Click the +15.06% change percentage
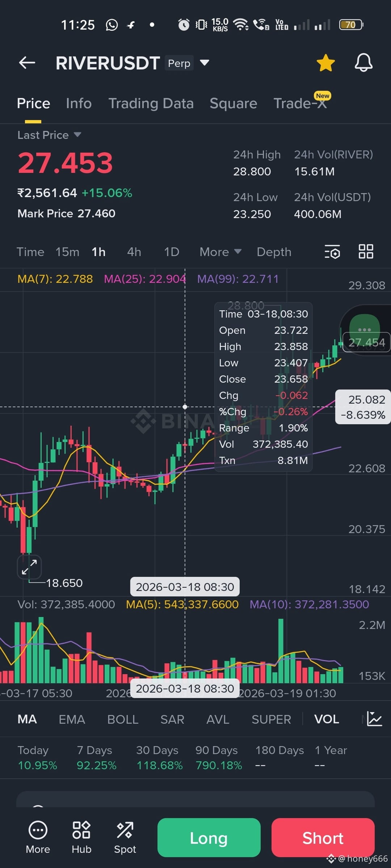The image size is (391, 868). 107,193
